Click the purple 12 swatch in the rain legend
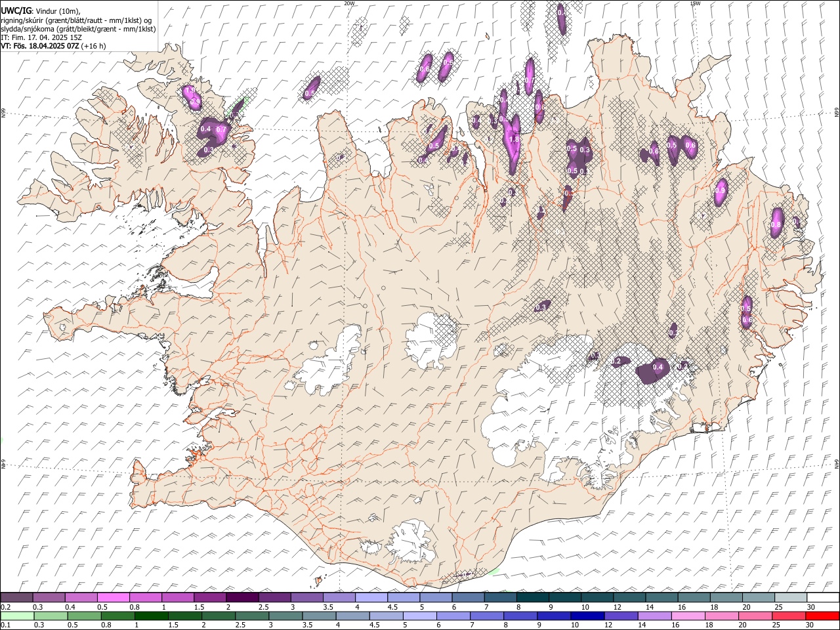The image size is (840, 630). coord(621,616)
